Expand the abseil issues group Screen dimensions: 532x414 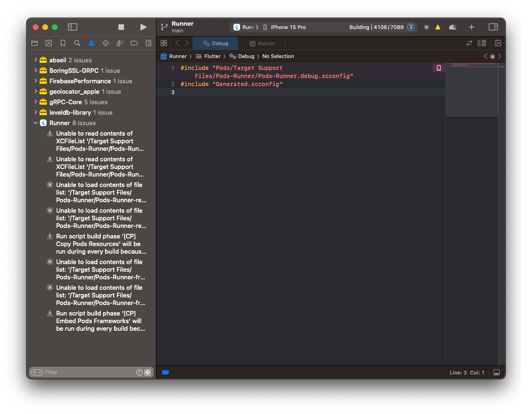click(36, 60)
